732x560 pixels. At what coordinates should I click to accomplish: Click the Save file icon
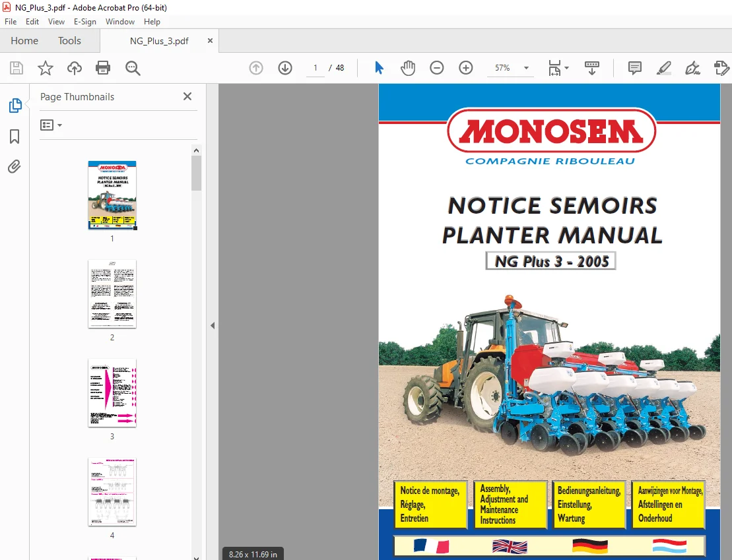(17, 68)
